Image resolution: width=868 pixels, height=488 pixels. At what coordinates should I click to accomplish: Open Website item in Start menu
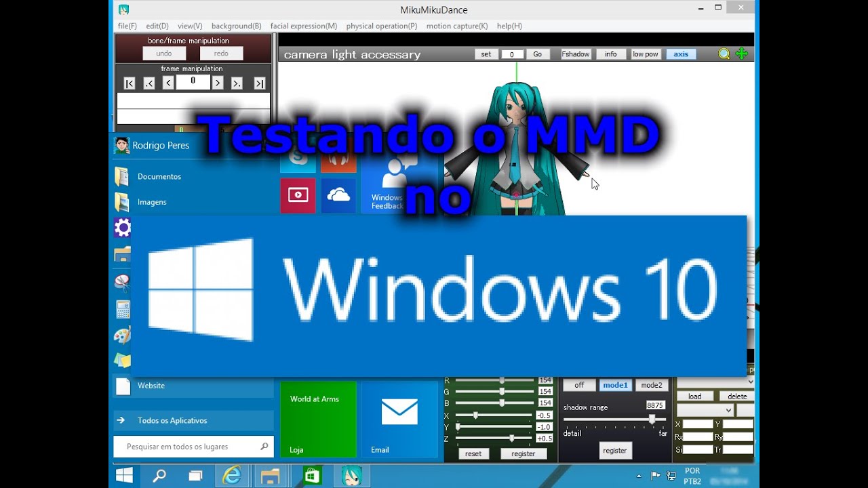193,386
